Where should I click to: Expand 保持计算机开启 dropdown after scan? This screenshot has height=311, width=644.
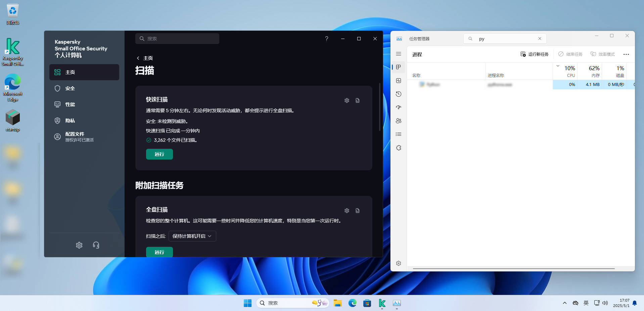tap(192, 236)
